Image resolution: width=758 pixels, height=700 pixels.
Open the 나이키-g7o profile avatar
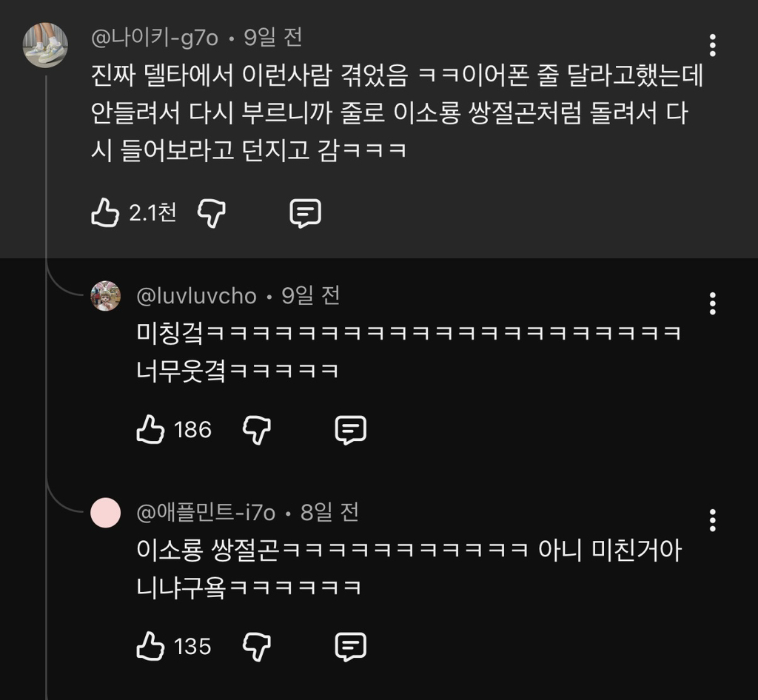[45, 45]
